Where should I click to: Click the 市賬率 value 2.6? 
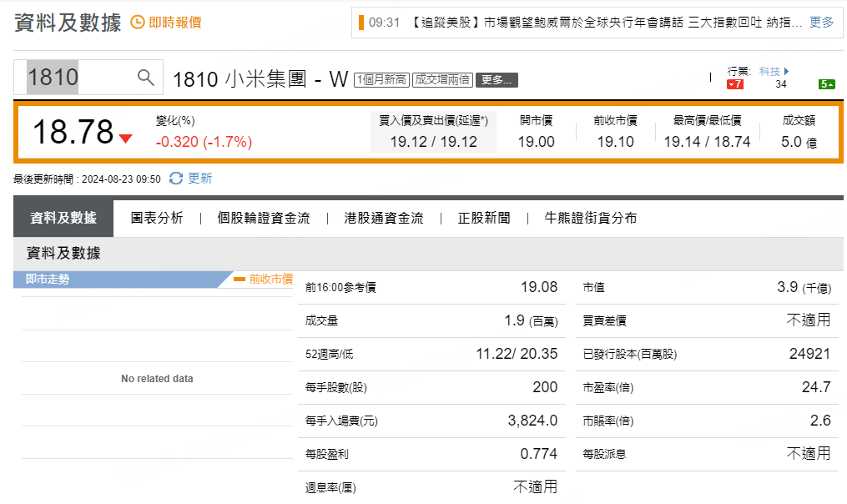pyautogui.click(x=820, y=421)
